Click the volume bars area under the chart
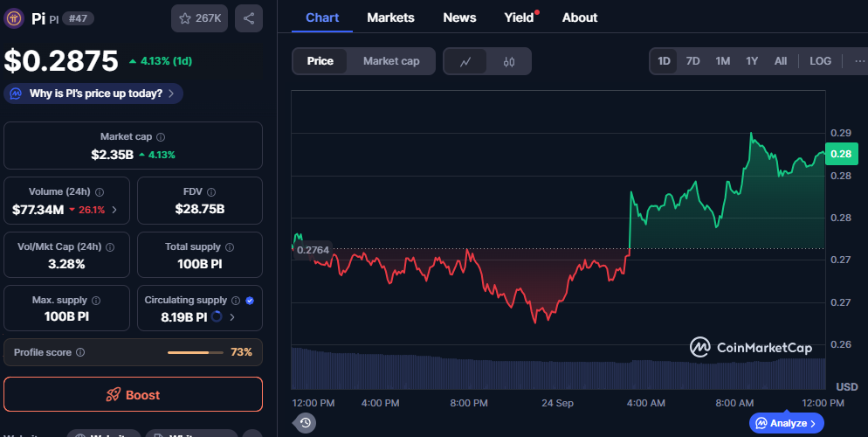Image resolution: width=868 pixels, height=437 pixels. point(558,368)
